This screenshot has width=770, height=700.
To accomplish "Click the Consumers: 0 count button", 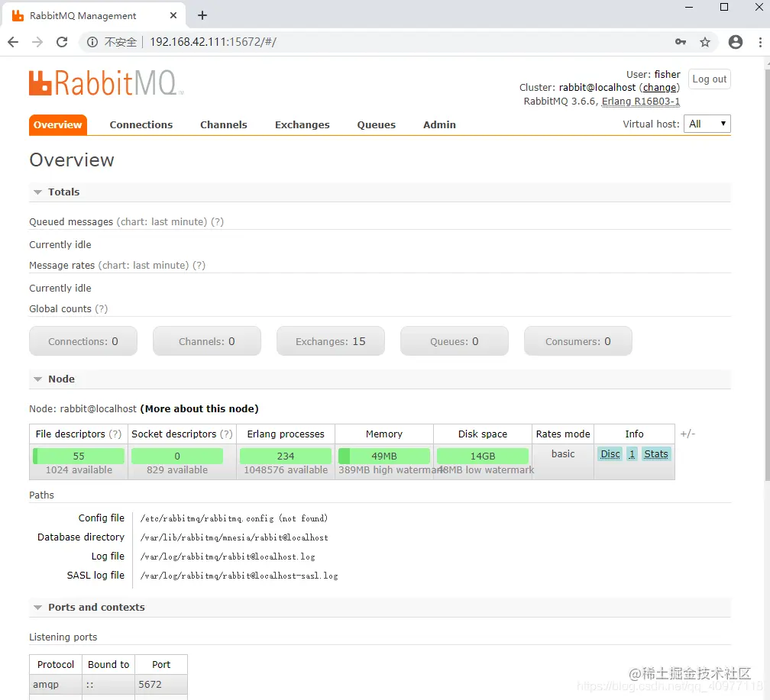I will [578, 341].
